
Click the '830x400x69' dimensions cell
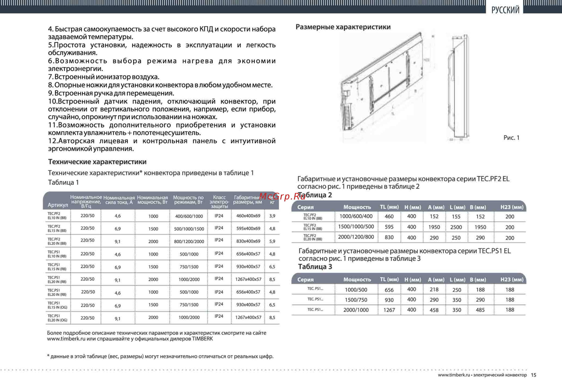coord(248,241)
